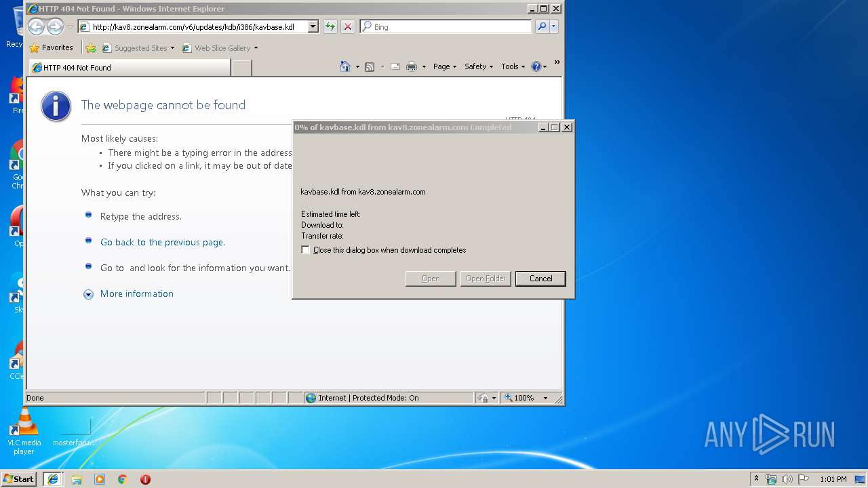
Task: Click the Start button
Action: pyautogui.click(x=19, y=479)
